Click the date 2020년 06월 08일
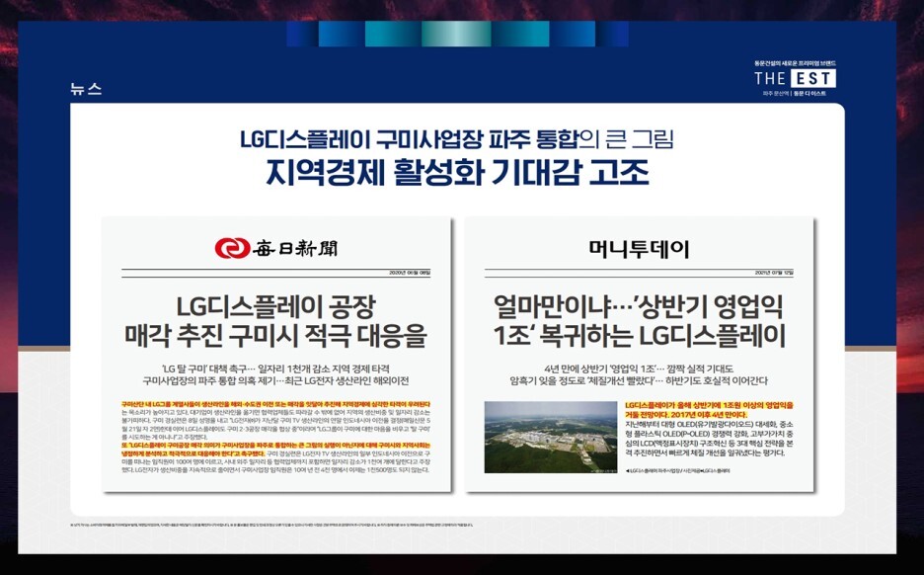 410,273
